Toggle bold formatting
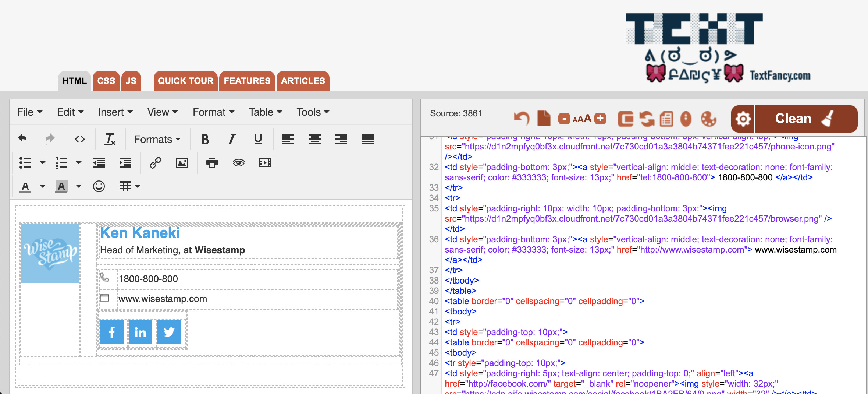 (205, 139)
